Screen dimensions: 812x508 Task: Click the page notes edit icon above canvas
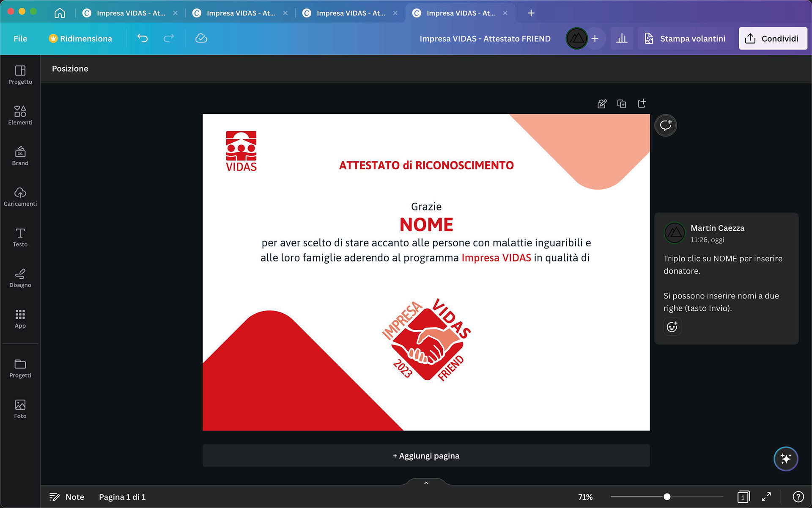pyautogui.click(x=602, y=104)
